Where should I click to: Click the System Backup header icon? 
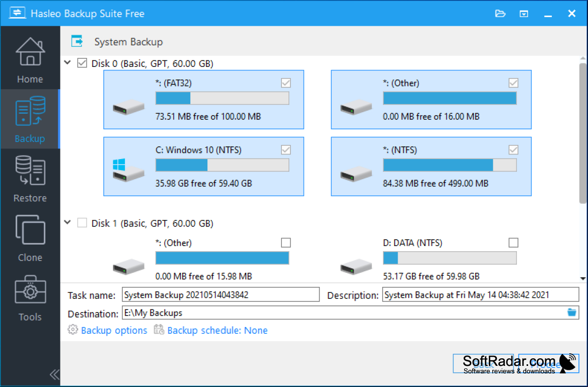tap(77, 41)
